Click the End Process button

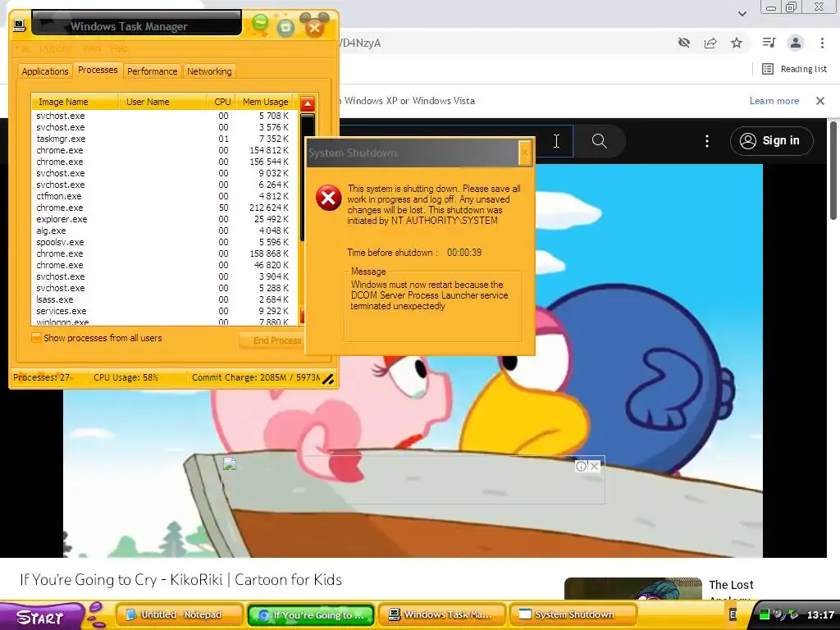272,340
